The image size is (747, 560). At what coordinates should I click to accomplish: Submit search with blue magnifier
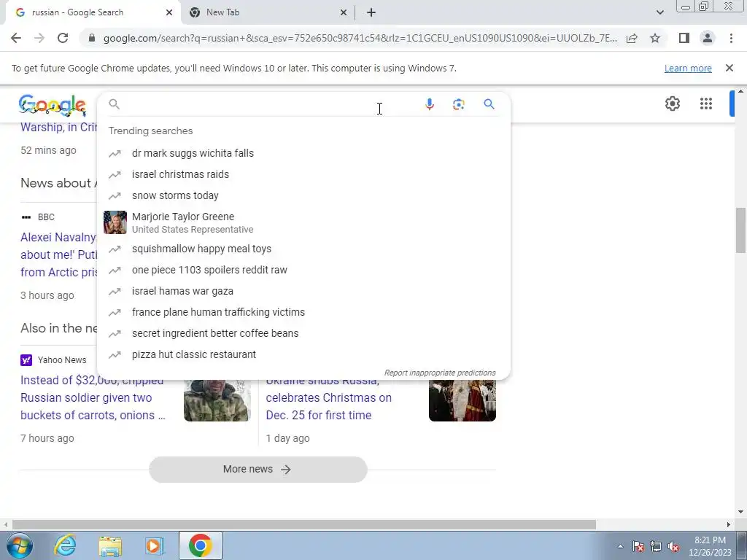coord(489,104)
